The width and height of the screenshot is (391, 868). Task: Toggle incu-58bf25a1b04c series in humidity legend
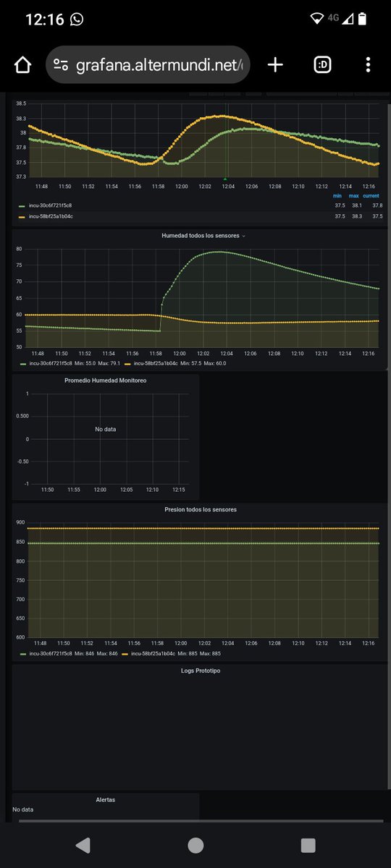[156, 363]
